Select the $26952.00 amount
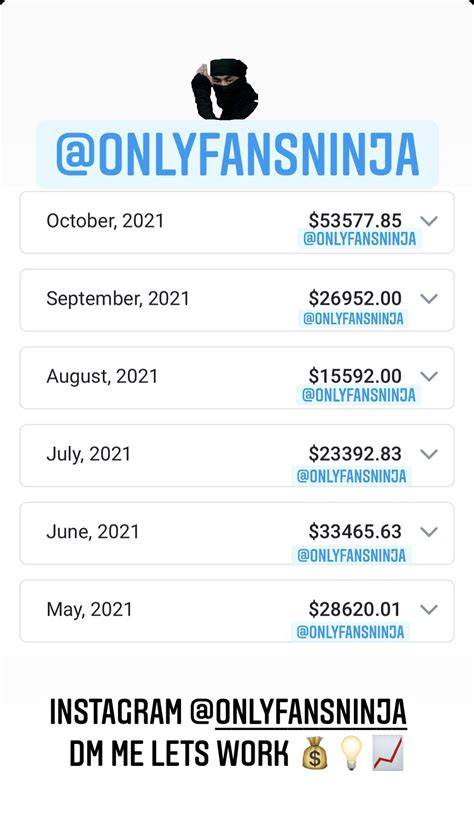Screen dimensions: 474x825 (x=355, y=298)
